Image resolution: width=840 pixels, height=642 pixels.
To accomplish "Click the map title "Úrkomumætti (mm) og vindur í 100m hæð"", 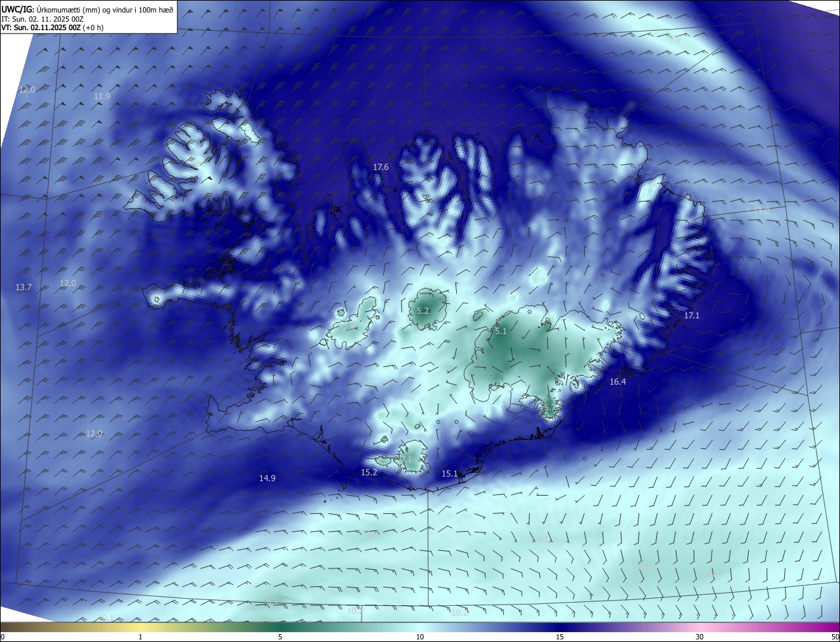I will click(104, 10).
